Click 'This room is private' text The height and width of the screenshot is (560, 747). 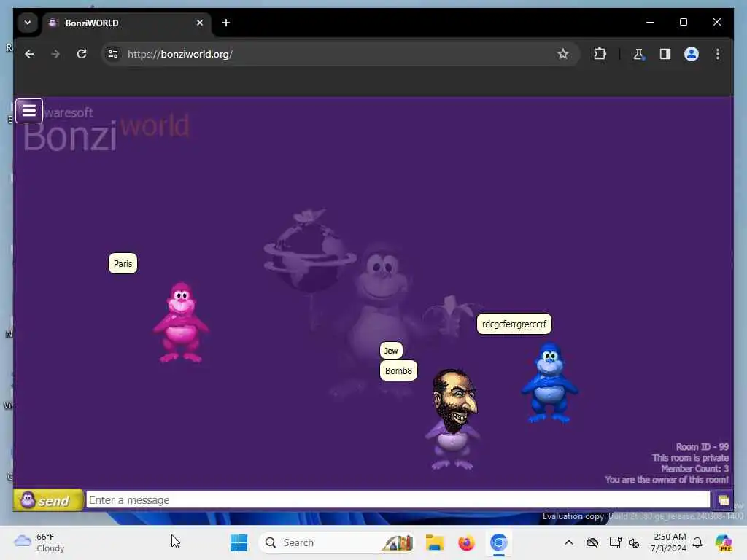pyautogui.click(x=690, y=458)
